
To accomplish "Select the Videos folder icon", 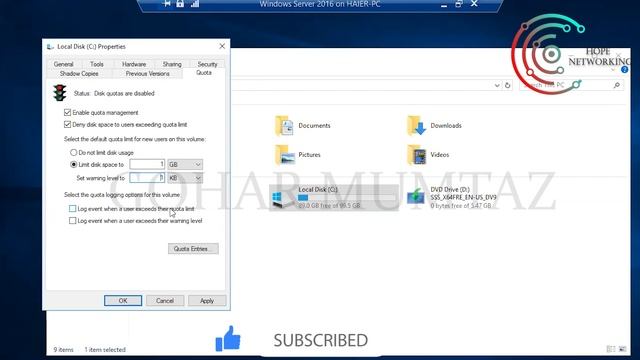I will point(416,155).
